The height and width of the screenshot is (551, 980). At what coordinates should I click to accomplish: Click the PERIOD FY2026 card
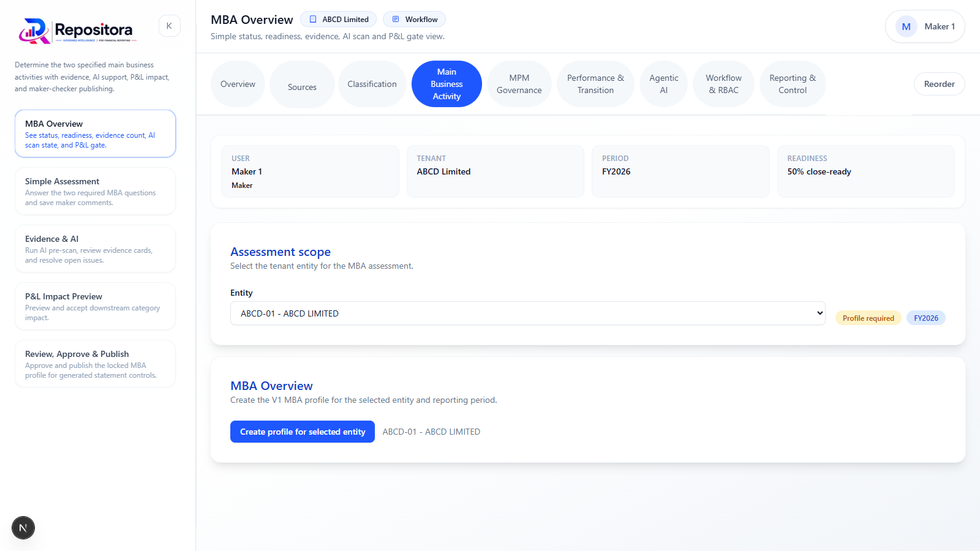point(680,171)
